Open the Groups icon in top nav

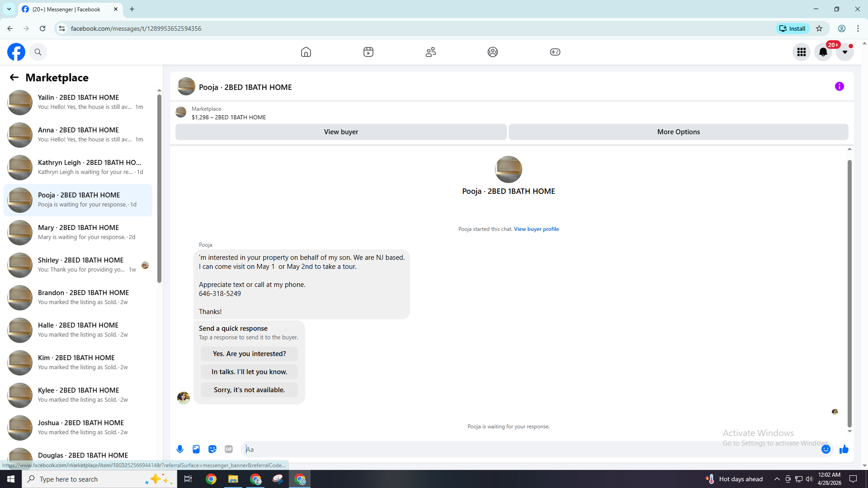pos(493,52)
